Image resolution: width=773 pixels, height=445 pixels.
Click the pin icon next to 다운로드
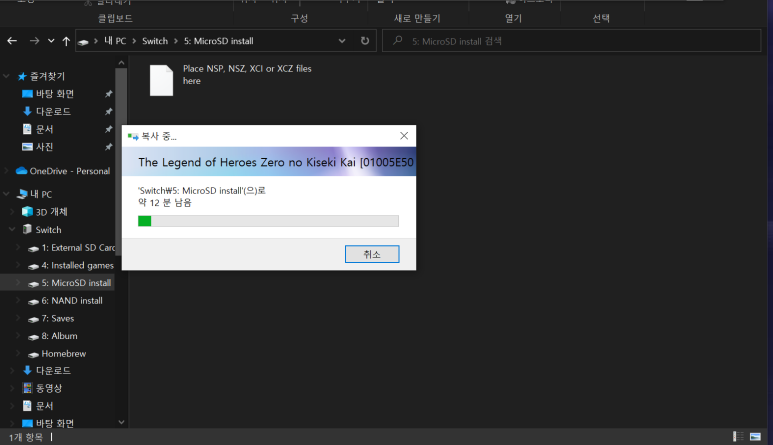(108, 111)
